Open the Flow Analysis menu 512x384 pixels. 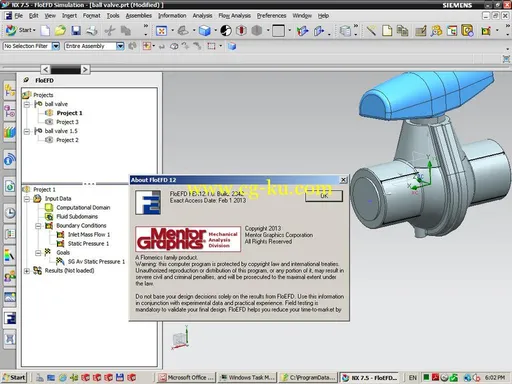(x=234, y=16)
